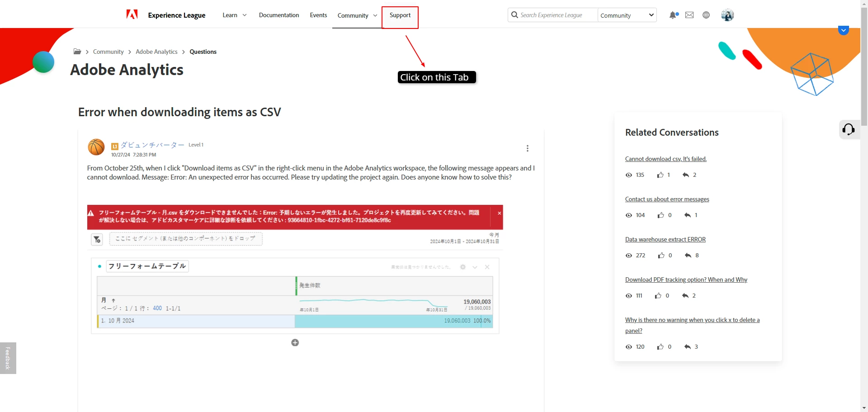This screenshot has width=868, height=412.
Task: Click the '10/27/24 7:28:31 PM' post timestamp
Action: 133,155
